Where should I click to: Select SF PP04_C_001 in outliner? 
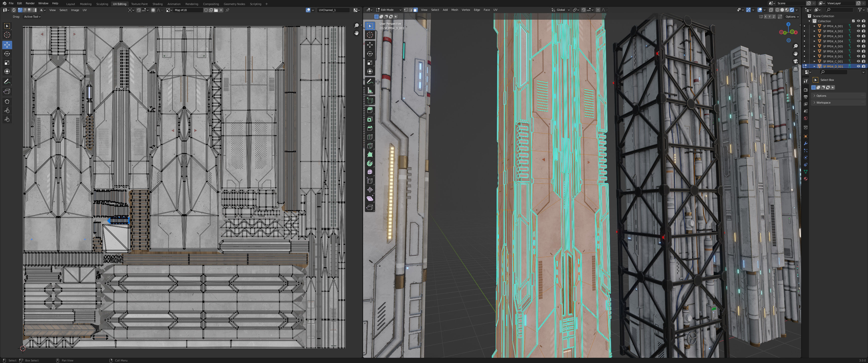pos(833,61)
